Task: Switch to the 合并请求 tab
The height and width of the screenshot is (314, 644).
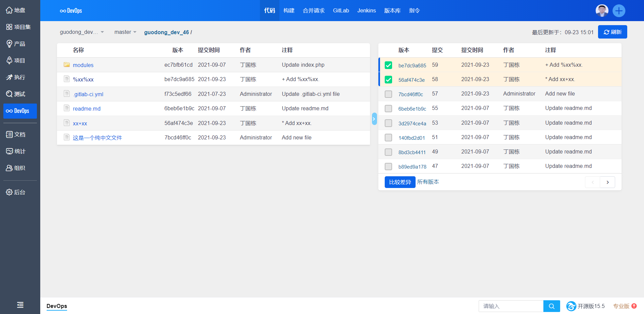Action: point(313,11)
